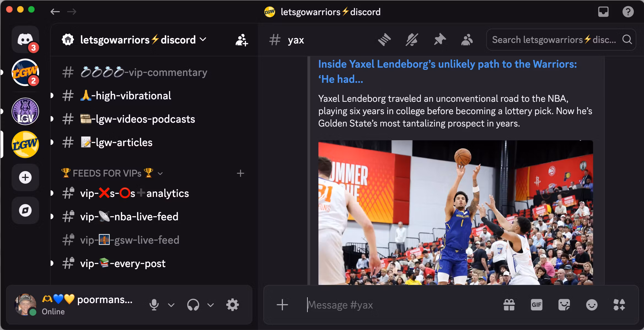644x330 pixels.
Task: Open headphone output options chevron
Action: click(211, 305)
